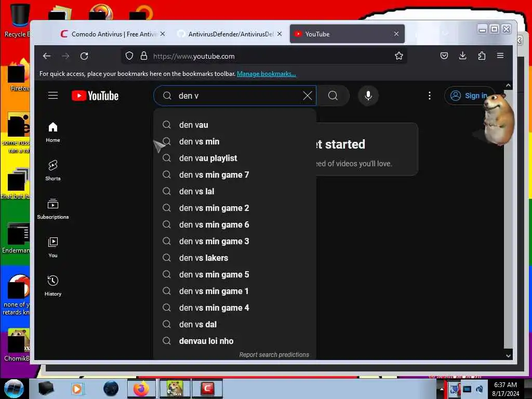Go to Home in sidebar

(53, 132)
